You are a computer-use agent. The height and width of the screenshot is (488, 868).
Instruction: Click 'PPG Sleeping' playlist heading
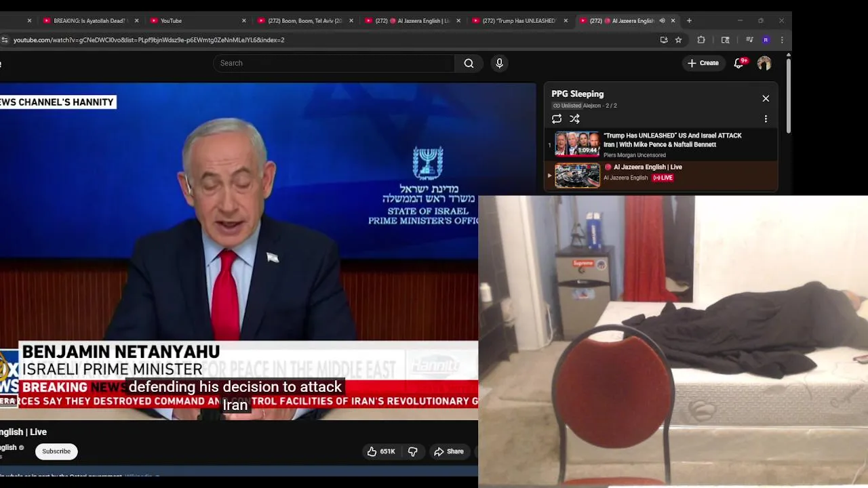click(577, 94)
